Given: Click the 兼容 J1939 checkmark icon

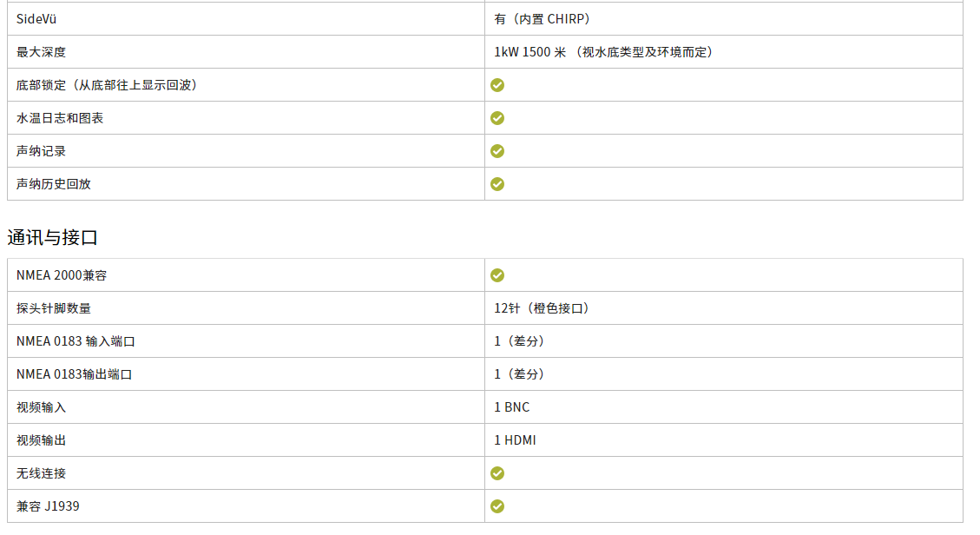Looking at the screenshot, I should point(497,506).
